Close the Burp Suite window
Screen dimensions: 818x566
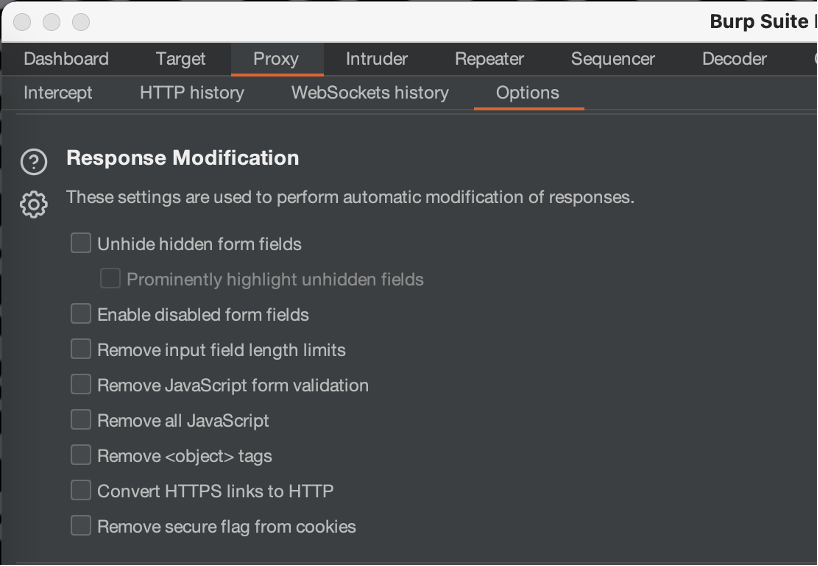(x=22, y=22)
